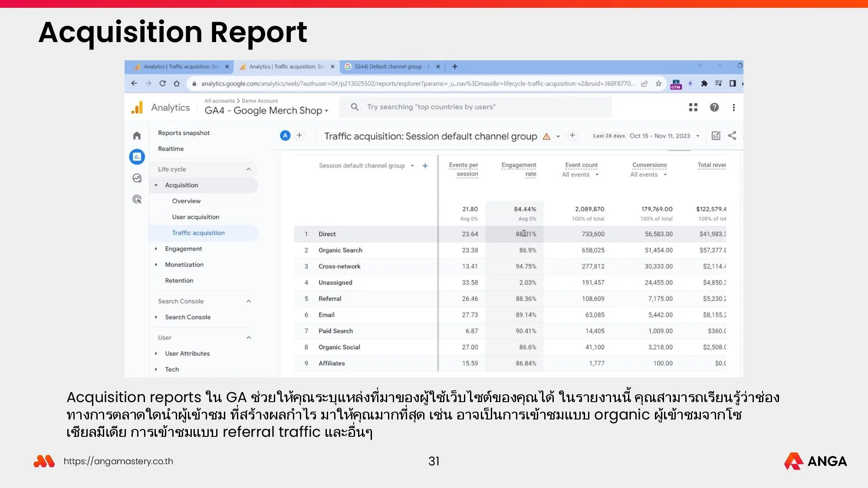868x488 pixels.
Task: Open Event count All events dropdown
Action: tap(580, 174)
